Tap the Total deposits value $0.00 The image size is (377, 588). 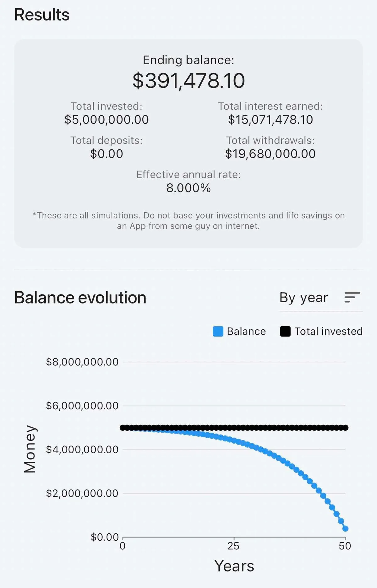pyautogui.click(x=107, y=154)
